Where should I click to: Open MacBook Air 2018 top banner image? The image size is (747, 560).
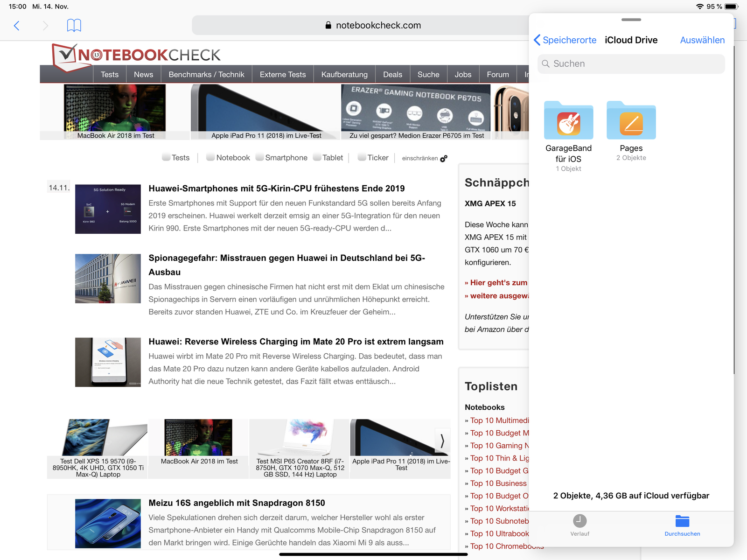115,112
